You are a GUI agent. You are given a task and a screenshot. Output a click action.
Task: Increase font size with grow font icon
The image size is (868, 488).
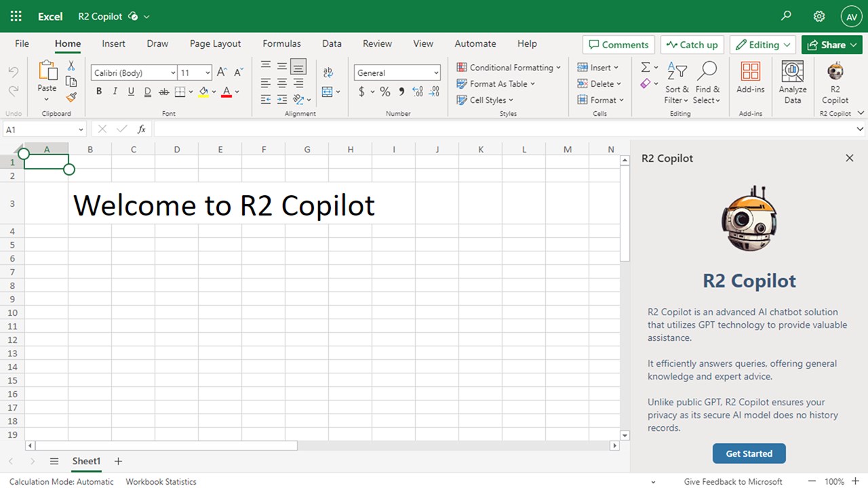(222, 73)
